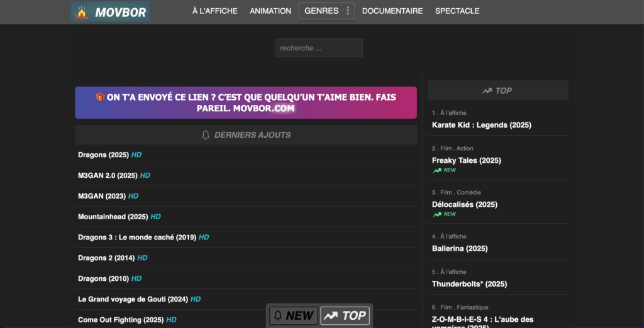
Task: Open the À L'AFFICHE menu item
Action: (214, 11)
